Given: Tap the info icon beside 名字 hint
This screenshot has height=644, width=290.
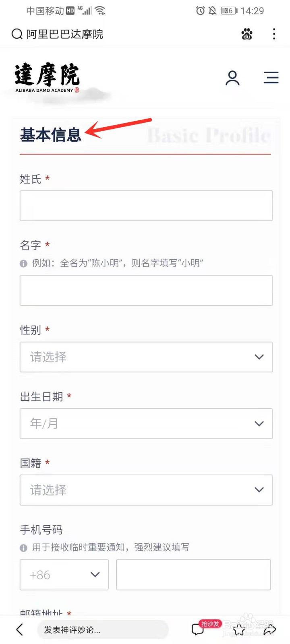Looking at the screenshot, I should tap(23, 263).
